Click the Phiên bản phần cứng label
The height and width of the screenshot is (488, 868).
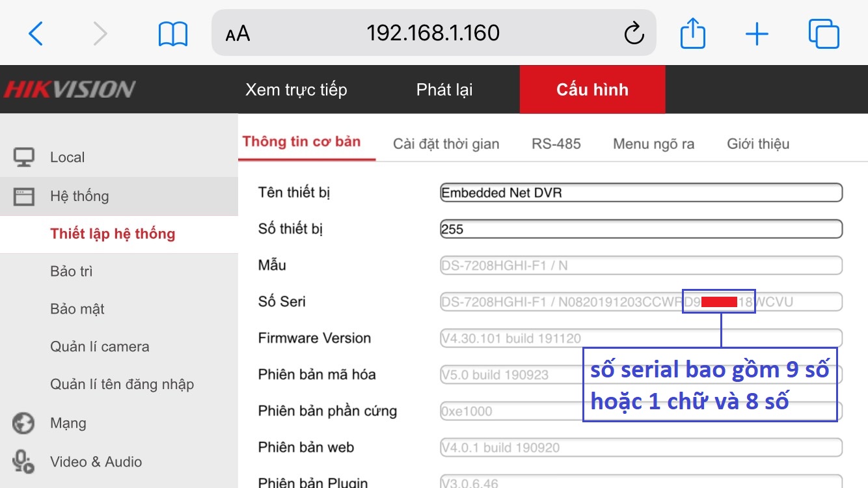[327, 411]
